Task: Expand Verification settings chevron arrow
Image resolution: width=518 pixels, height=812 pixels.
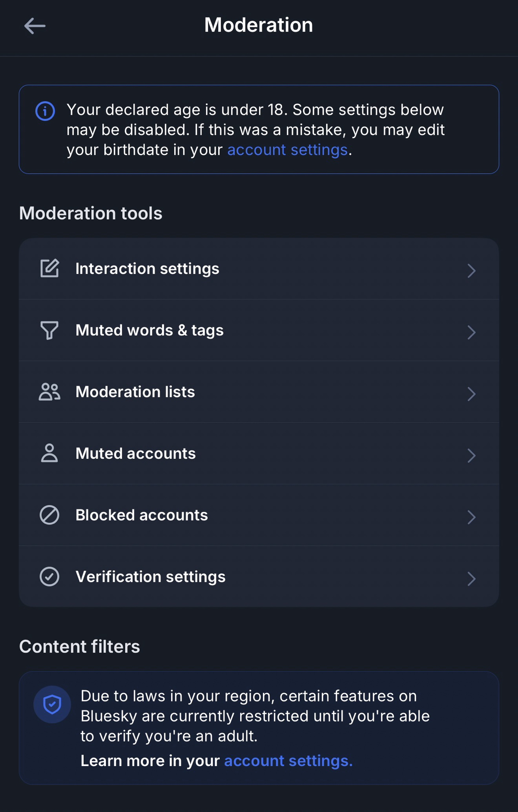Action: pyautogui.click(x=471, y=579)
